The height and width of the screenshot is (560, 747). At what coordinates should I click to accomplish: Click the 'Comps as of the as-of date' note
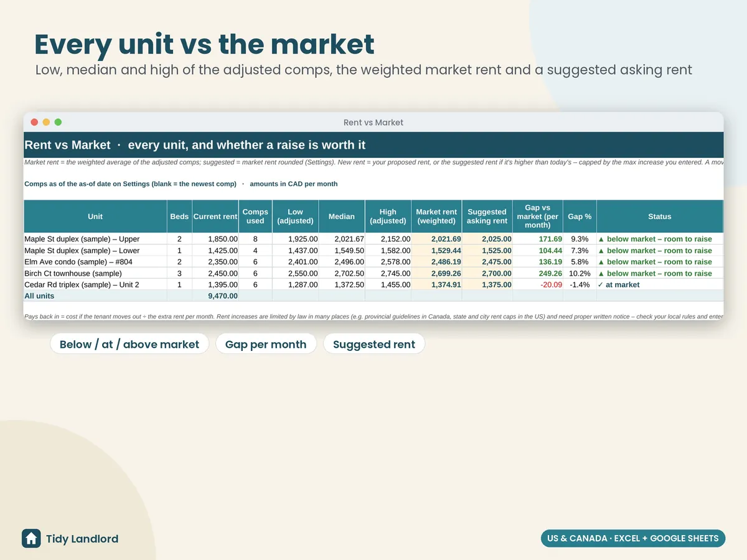point(181,184)
